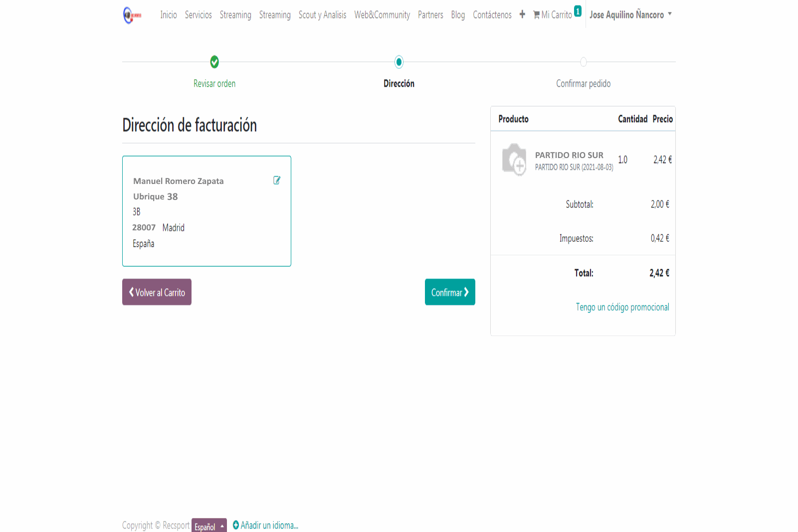798x532 pixels.
Task: Open the Inicio menu item
Action: coord(169,15)
